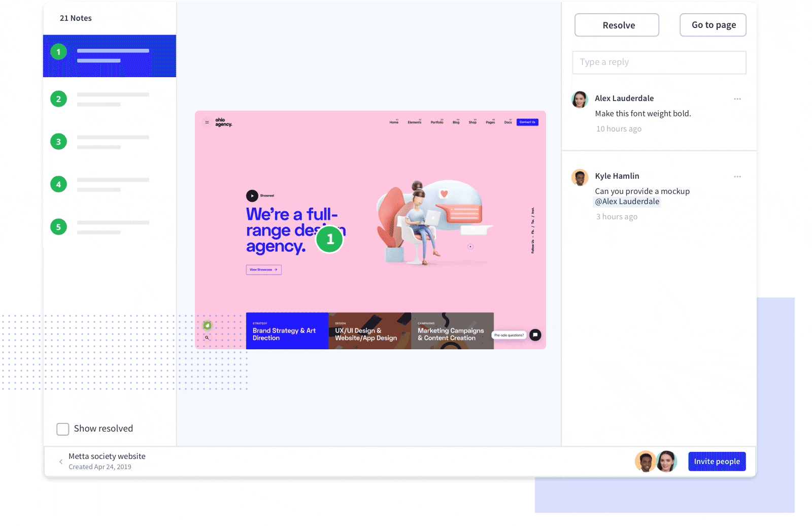Open more options for Alex Lauderdale's comment
Screen dimensions: 812x526
(x=737, y=99)
